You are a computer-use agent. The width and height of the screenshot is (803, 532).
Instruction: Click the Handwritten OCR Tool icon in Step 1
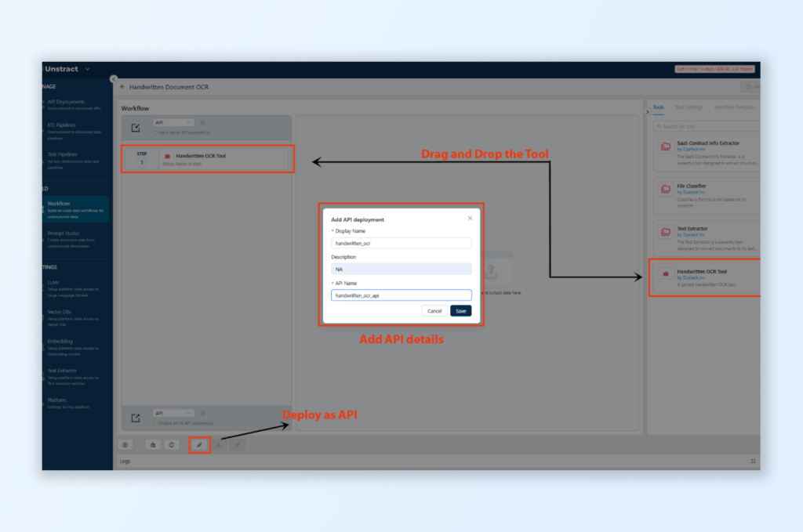[168, 156]
